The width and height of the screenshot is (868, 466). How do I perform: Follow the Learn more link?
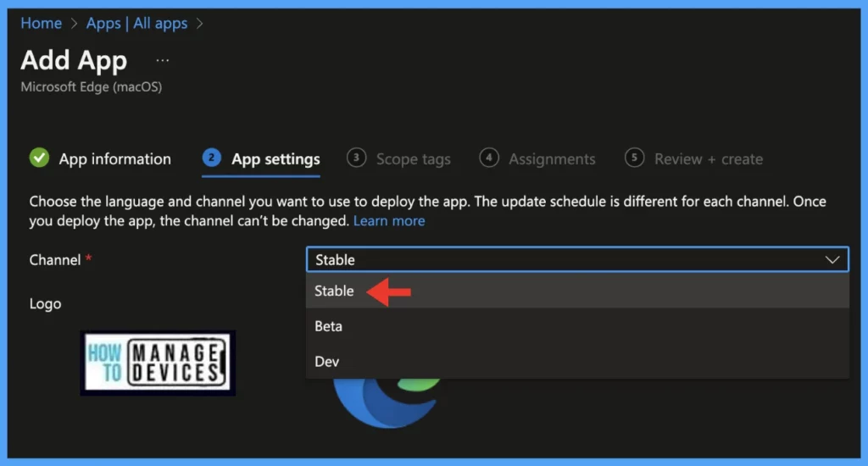point(389,221)
